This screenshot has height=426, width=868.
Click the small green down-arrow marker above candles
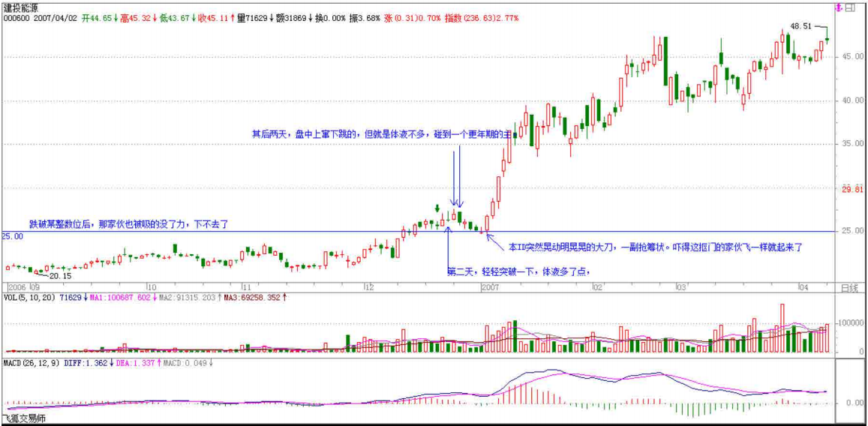[437, 208]
